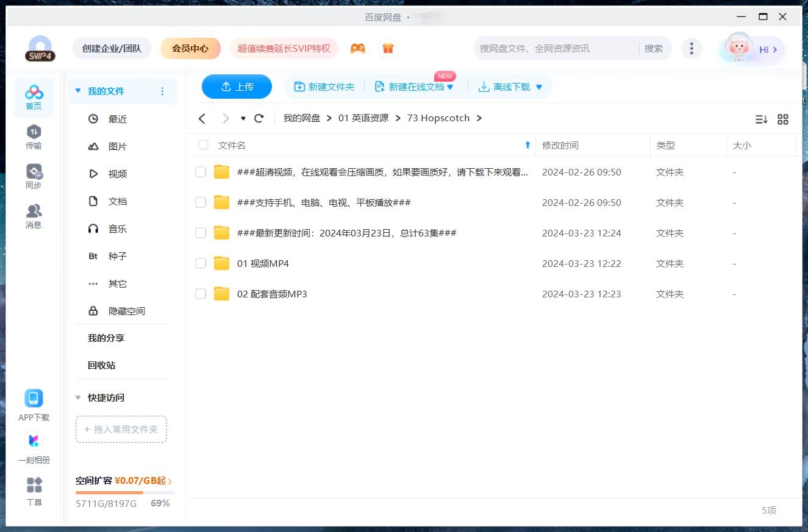Viewport: 808px width, 532px height.
Task: Check the box next to 02 配套音频MP3
Action: tap(201, 294)
